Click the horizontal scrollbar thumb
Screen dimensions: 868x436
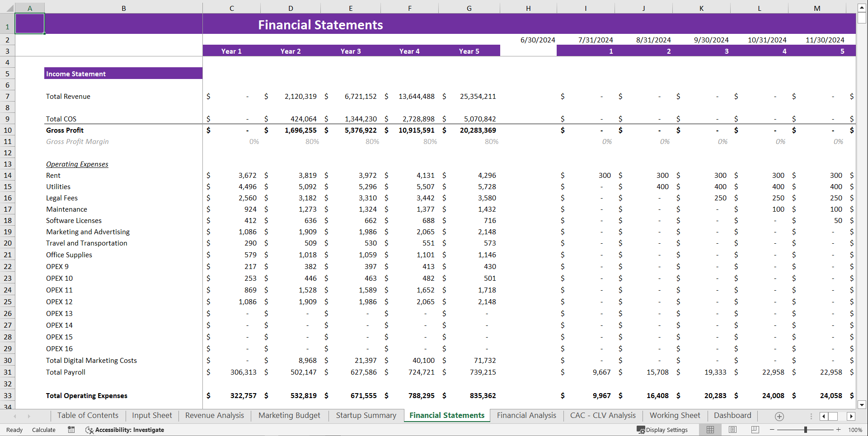coord(833,416)
